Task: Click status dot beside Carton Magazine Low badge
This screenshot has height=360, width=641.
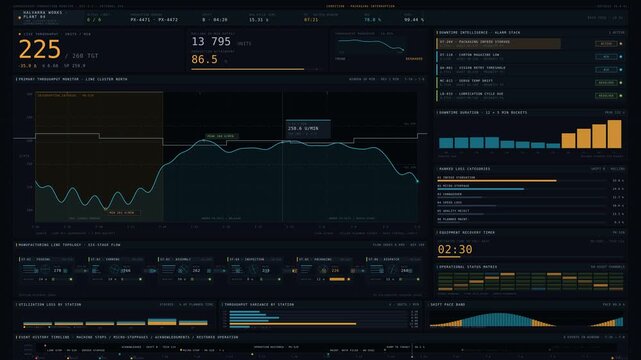Action: [621, 56]
